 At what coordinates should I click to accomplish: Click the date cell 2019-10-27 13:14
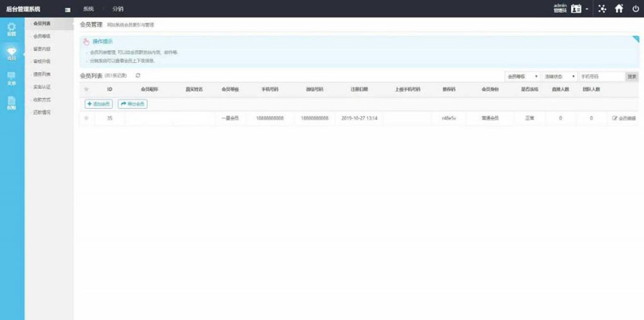(359, 118)
